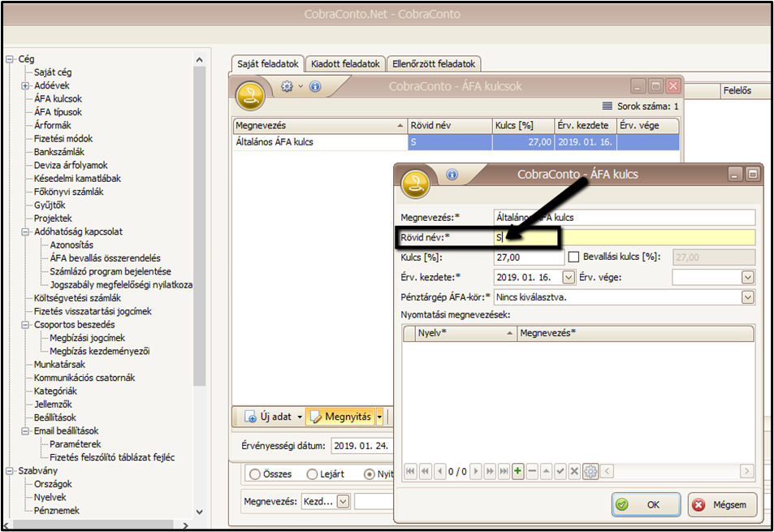The image size is (774, 532).
Task: Click the snake logo in ÁFA kulcsok window
Action: click(x=250, y=96)
